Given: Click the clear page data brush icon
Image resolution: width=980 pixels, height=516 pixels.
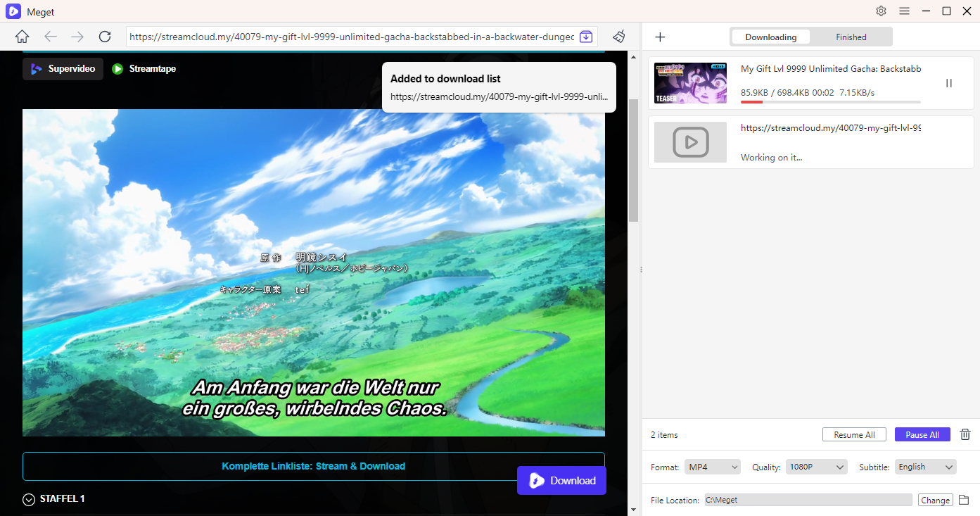Looking at the screenshot, I should (x=618, y=36).
